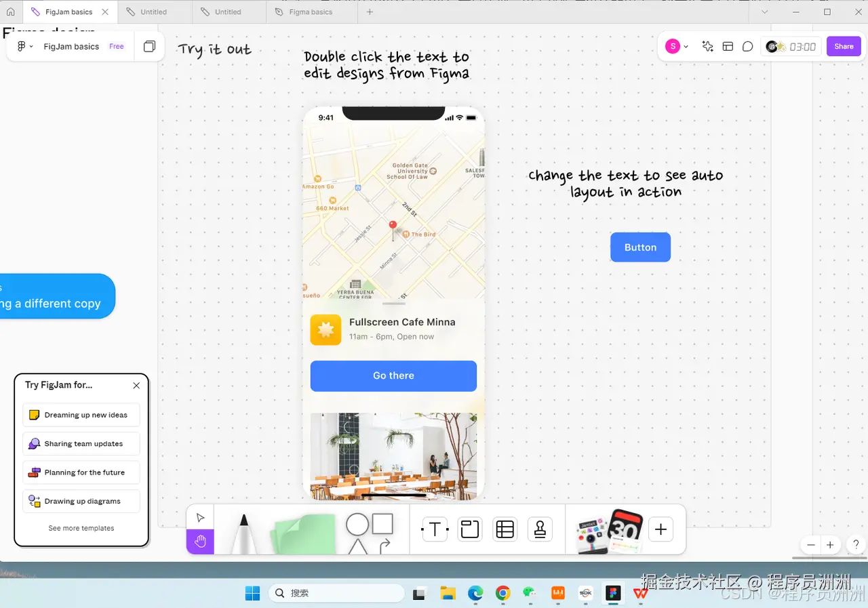Click the 11am - 6pm, Open now text
This screenshot has width=868, height=608.
[391, 337]
